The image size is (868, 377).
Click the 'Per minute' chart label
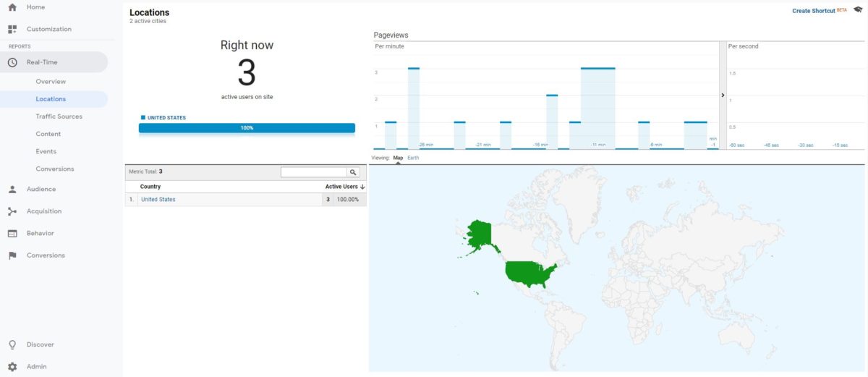coord(390,46)
